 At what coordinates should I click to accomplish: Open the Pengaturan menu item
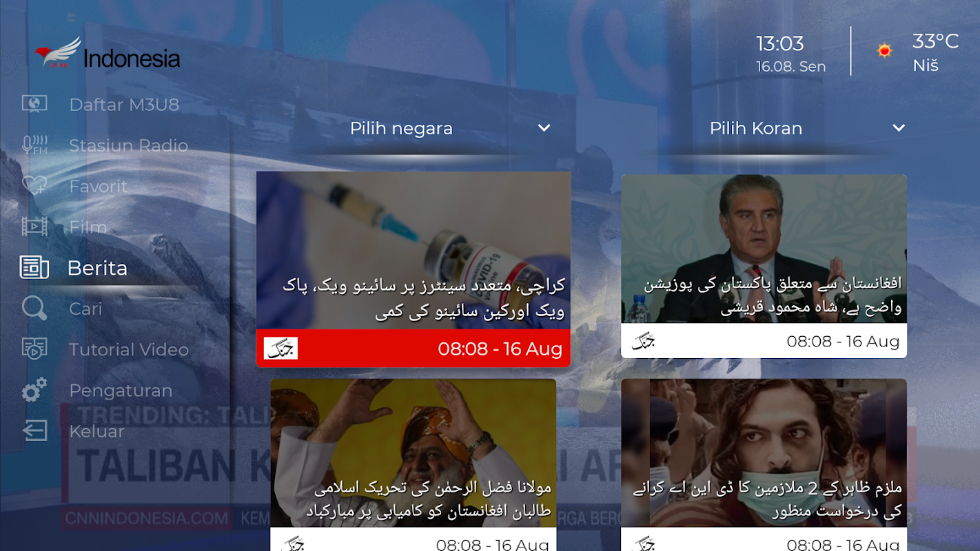click(x=121, y=391)
